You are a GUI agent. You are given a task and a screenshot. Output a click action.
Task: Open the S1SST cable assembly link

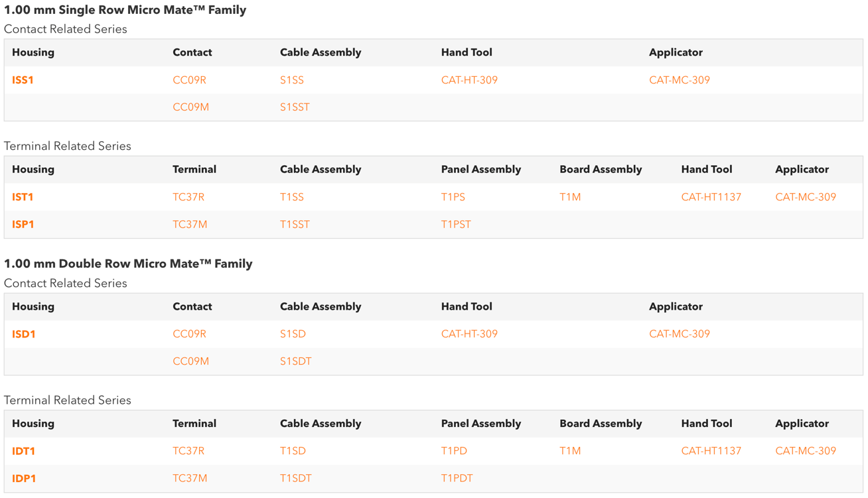pyautogui.click(x=295, y=107)
